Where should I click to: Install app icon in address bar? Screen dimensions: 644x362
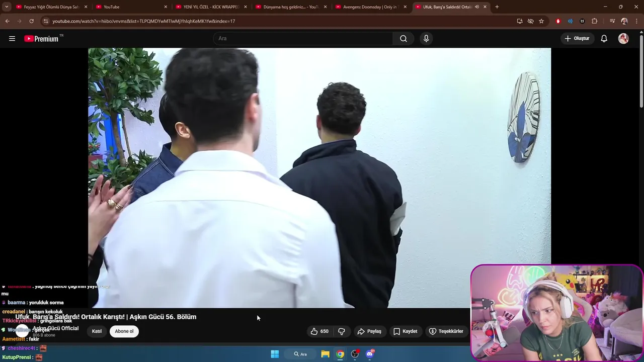520,21
